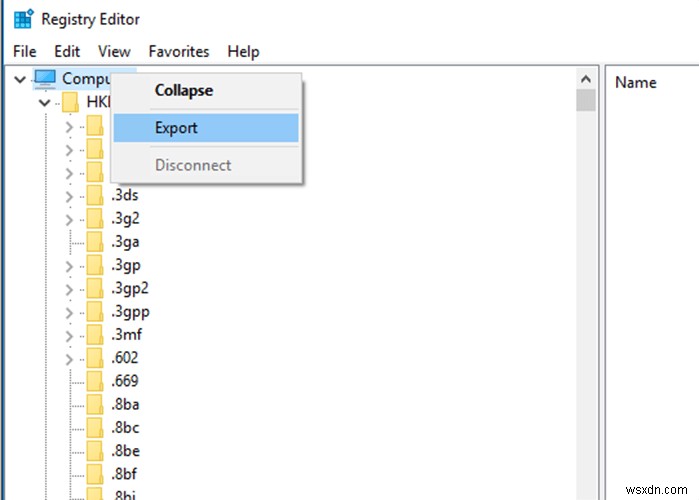The image size is (699, 500).
Task: Select the .8ba tree entry
Action: pos(125,404)
